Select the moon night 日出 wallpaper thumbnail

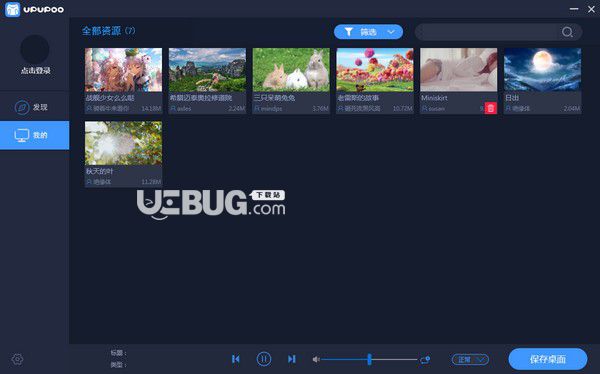coord(542,70)
